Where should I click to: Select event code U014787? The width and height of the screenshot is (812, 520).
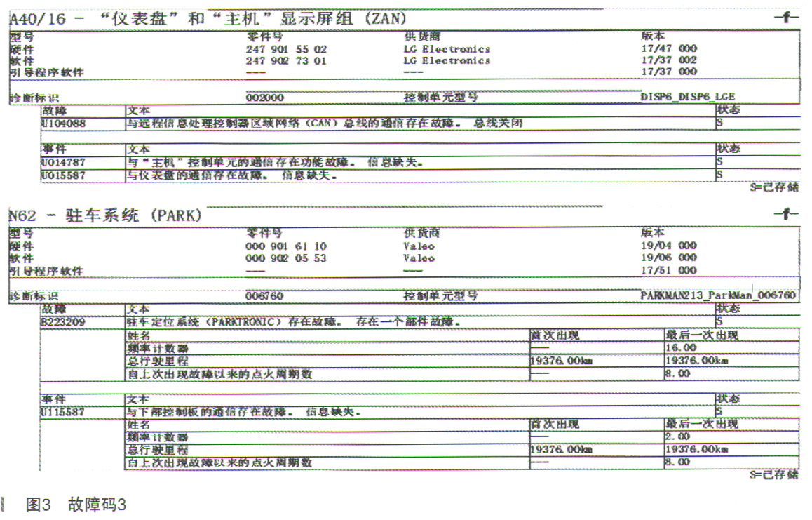[x=63, y=162]
